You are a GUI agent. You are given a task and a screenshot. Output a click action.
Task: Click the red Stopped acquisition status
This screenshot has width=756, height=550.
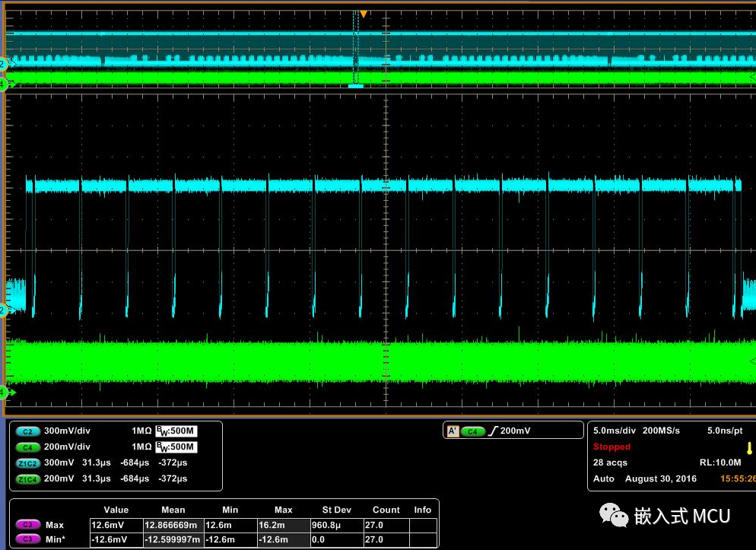click(x=612, y=447)
